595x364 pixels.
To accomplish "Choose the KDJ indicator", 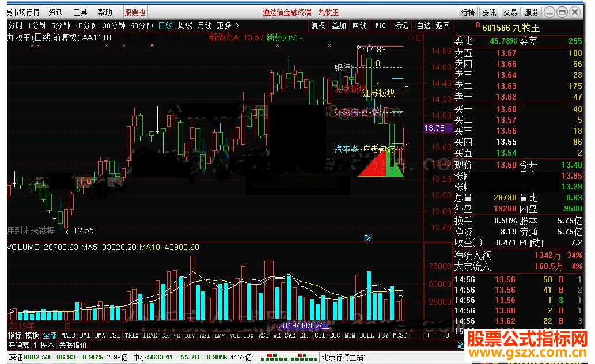I will (x=305, y=335).
